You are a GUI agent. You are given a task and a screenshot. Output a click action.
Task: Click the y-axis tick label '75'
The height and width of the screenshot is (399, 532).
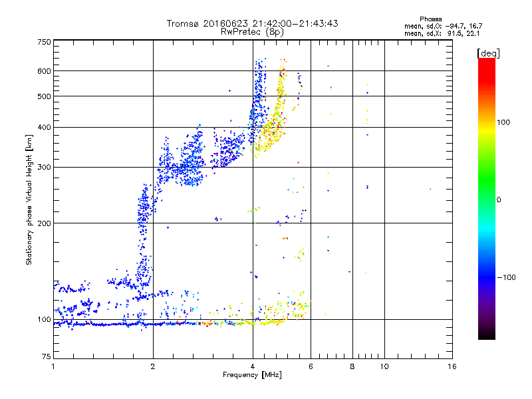pyautogui.click(x=47, y=356)
